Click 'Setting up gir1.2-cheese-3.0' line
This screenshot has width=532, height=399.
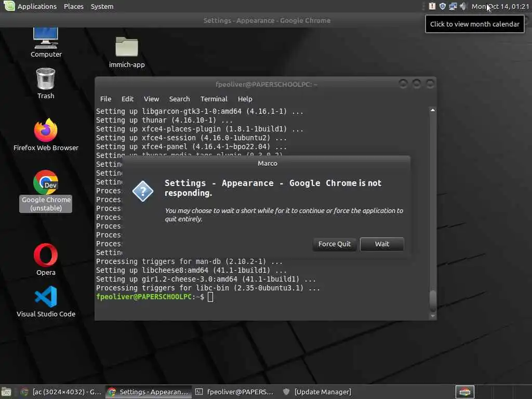(x=206, y=279)
